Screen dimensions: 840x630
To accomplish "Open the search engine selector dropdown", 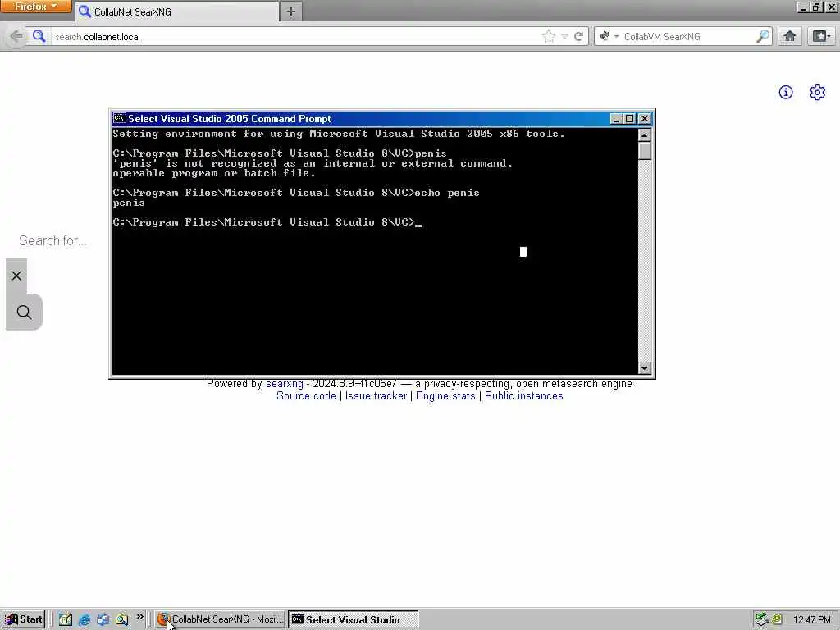I will click(x=609, y=36).
